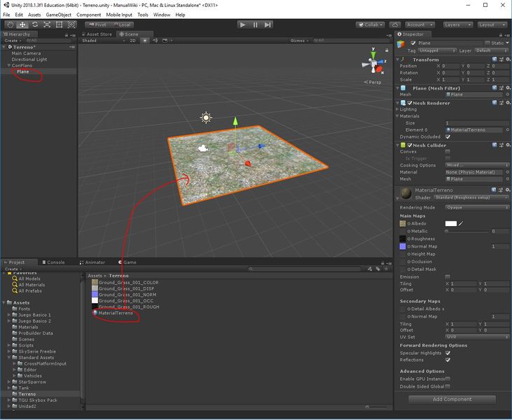Enable Convex checkbox
Screen dimensions: 512x420
pos(448,152)
